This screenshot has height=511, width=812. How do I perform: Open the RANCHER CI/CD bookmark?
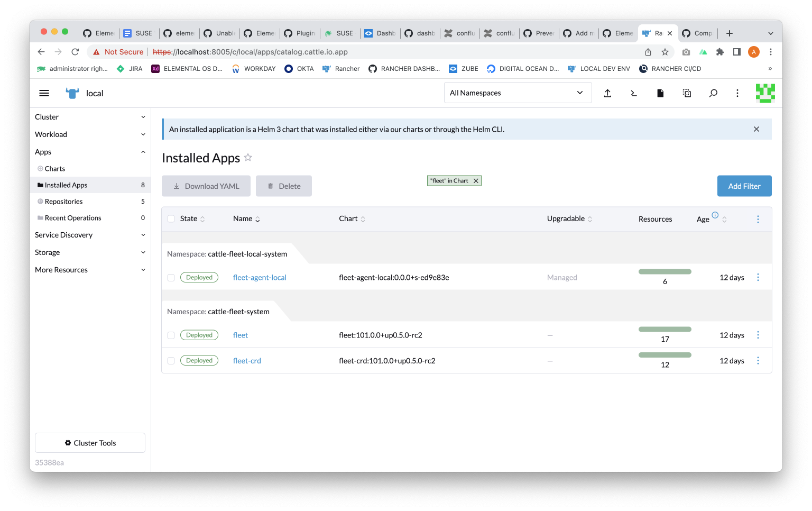click(670, 69)
